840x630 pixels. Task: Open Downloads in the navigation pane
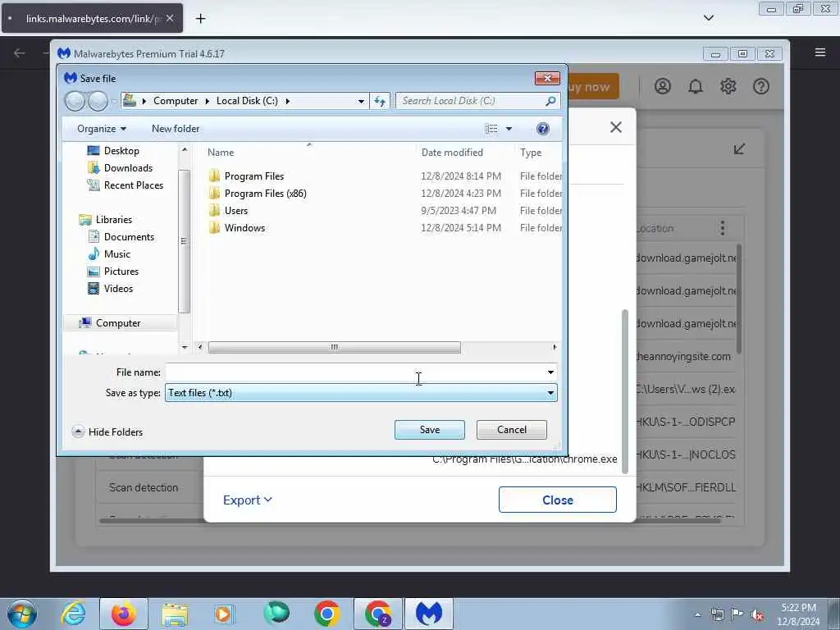[128, 167]
